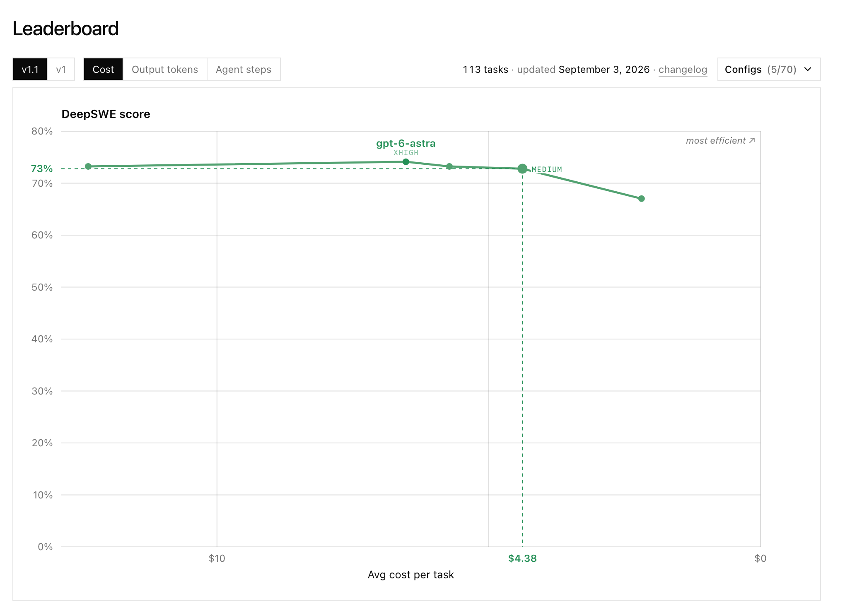Click the chevron arrow in Configs

click(808, 69)
